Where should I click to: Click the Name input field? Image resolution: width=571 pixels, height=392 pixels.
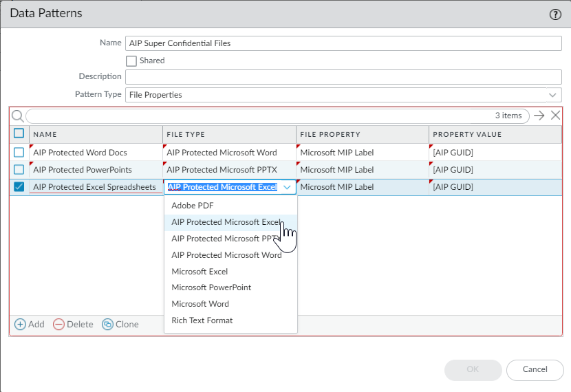pos(343,43)
